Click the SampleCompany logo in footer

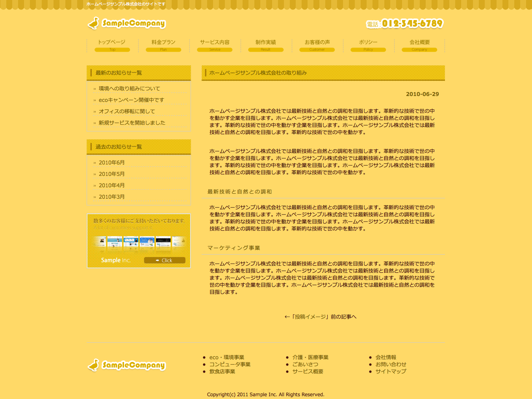126,365
